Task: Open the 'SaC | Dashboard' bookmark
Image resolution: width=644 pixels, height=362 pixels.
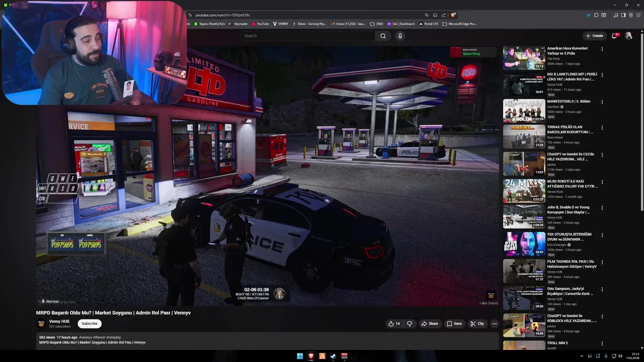Action: [x=401, y=24]
